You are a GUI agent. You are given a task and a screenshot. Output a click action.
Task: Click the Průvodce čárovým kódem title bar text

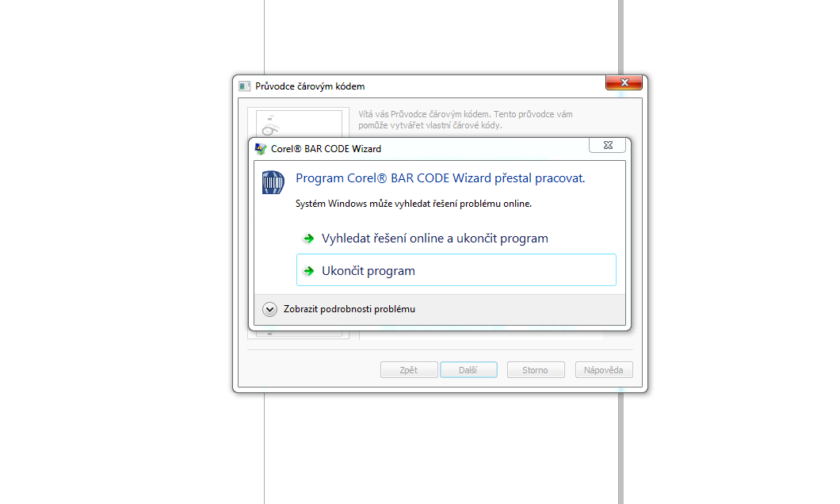coord(310,86)
